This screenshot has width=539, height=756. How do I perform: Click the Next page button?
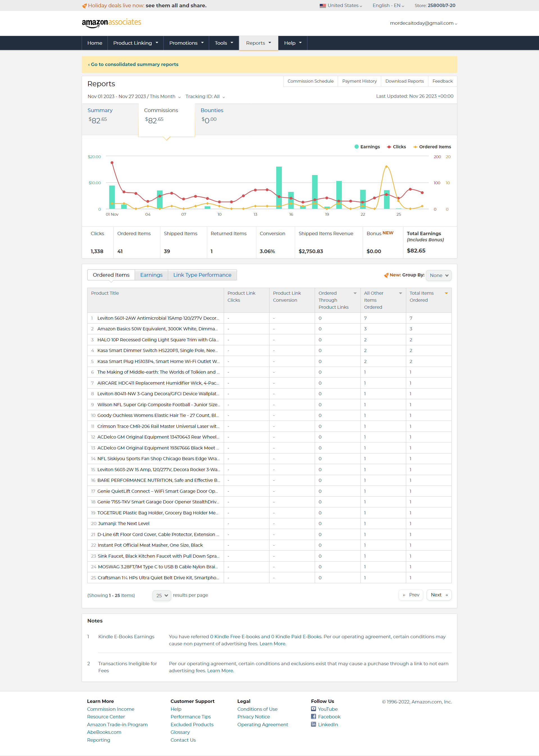pos(439,595)
